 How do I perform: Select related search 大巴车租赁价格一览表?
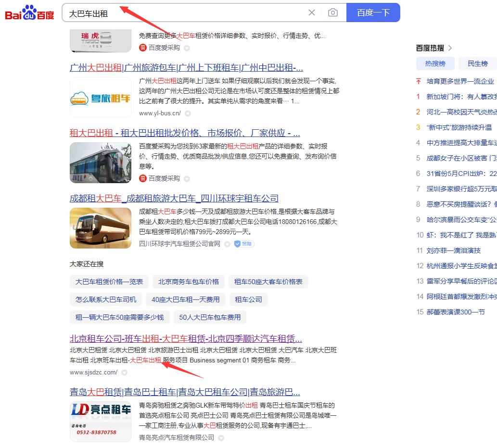109,282
